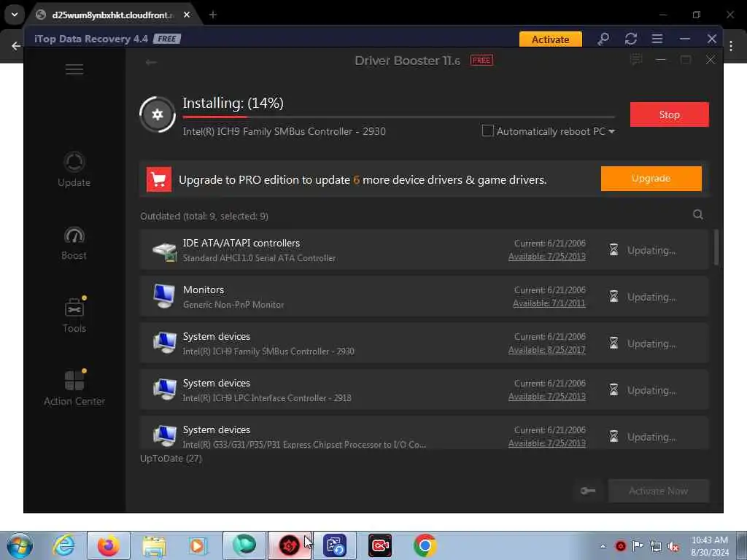
Task: Open Firefox from taskbar
Action: (x=108, y=545)
